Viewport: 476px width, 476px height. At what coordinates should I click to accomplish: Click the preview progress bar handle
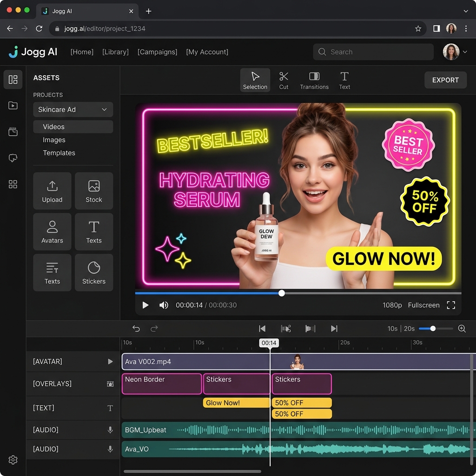pos(282,293)
